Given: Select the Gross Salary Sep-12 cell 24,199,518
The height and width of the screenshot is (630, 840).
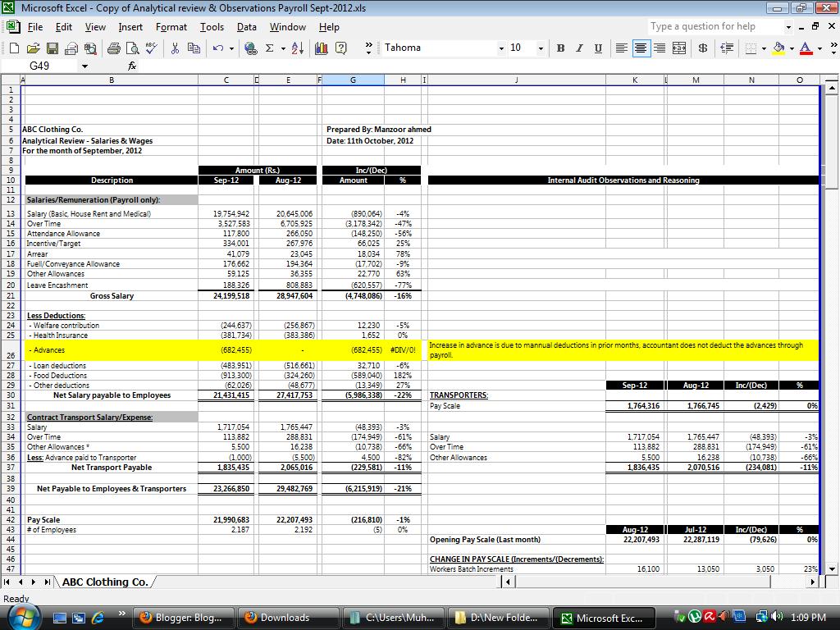Looking at the screenshot, I should tap(225, 295).
